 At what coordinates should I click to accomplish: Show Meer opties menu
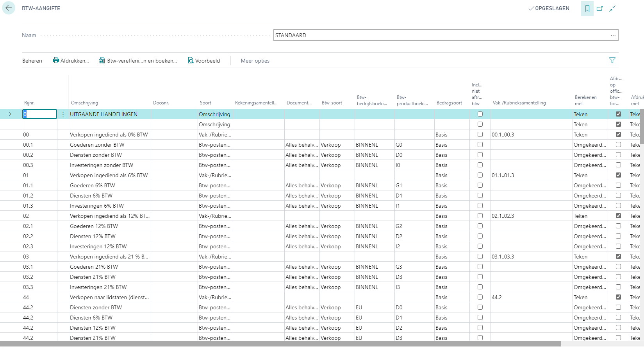(x=255, y=61)
